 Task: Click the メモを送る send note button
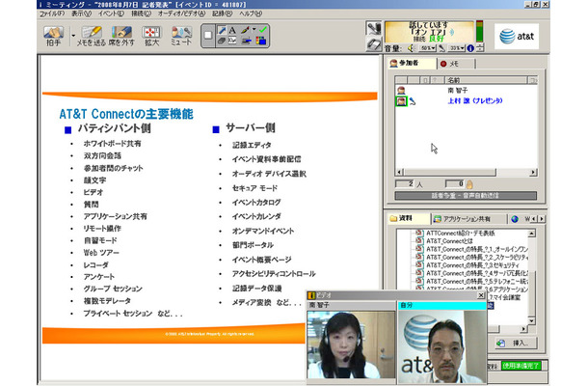(x=92, y=36)
